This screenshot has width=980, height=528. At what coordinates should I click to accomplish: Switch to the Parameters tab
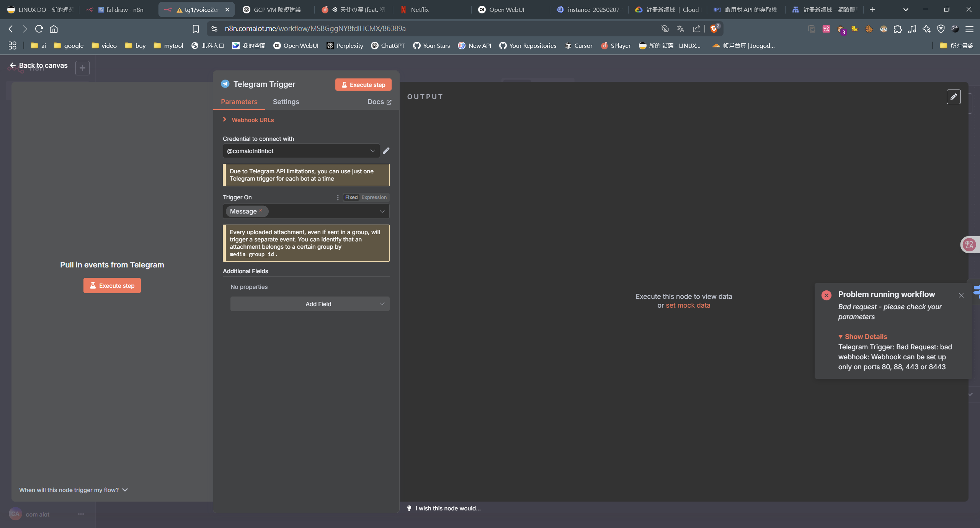[239, 102]
